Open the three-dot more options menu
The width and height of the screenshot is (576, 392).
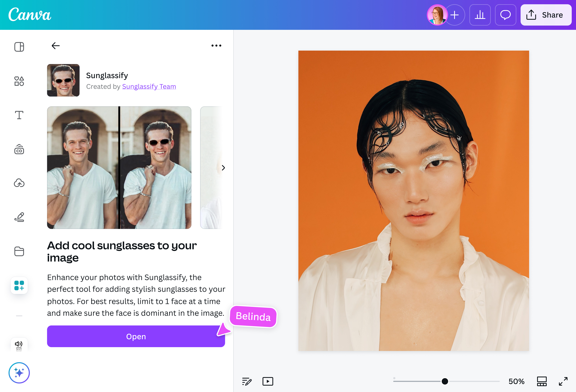pyautogui.click(x=216, y=46)
